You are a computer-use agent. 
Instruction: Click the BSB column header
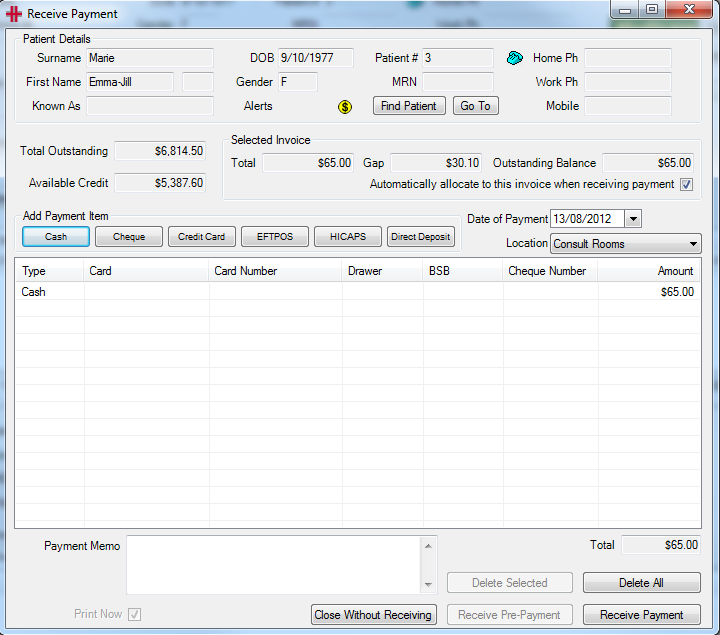click(463, 271)
